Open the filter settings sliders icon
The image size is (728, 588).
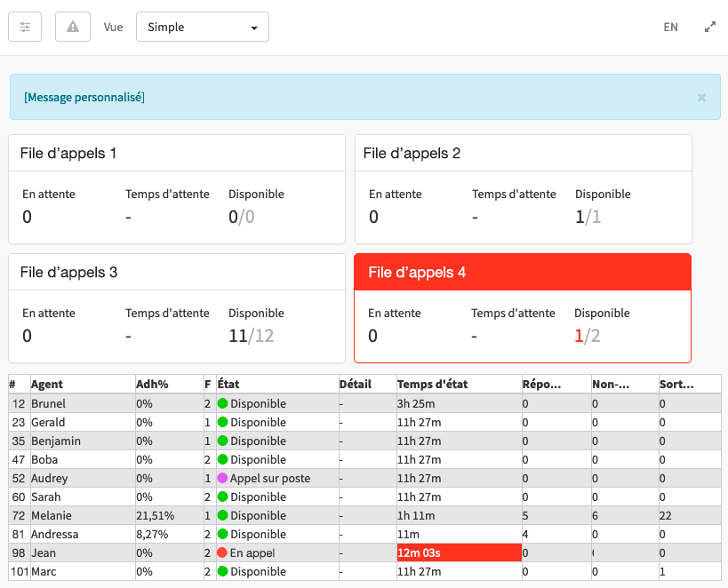[24, 26]
